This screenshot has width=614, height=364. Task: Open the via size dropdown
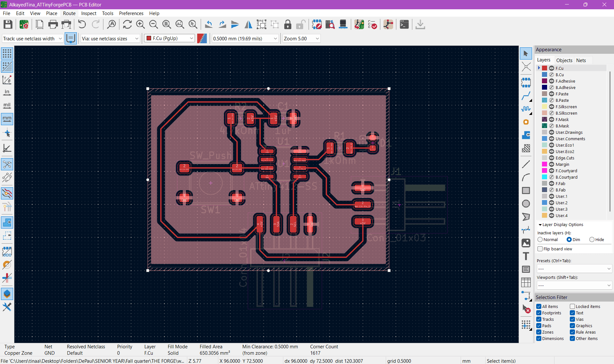(x=137, y=38)
